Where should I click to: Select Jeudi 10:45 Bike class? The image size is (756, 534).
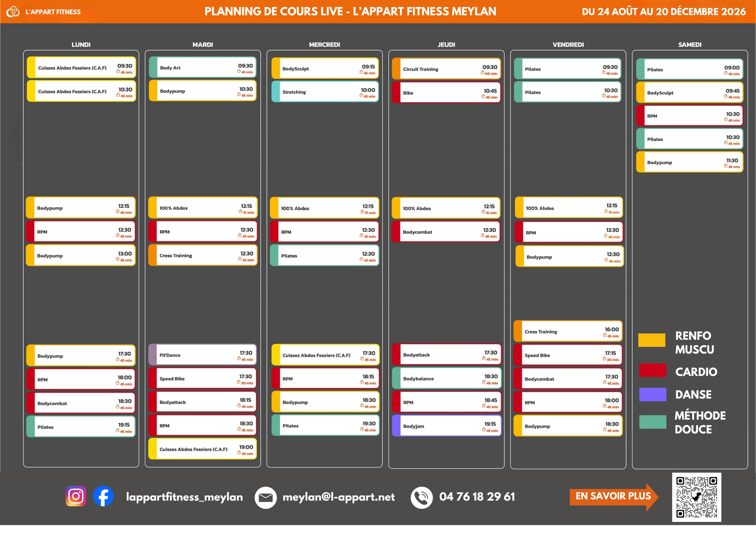click(447, 93)
